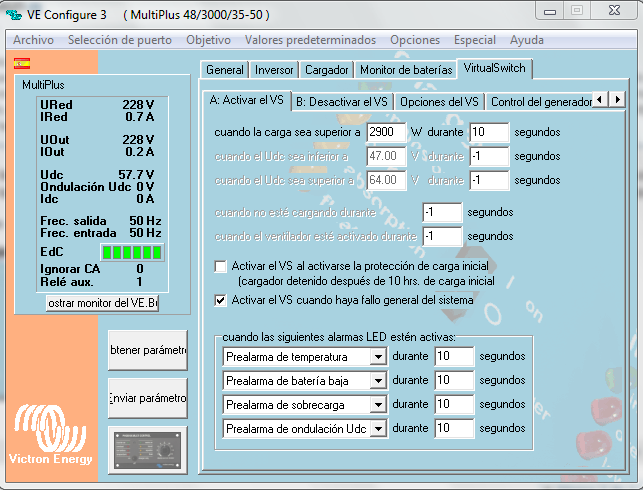Open the Especial menu
643x490 pixels.
click(475, 40)
